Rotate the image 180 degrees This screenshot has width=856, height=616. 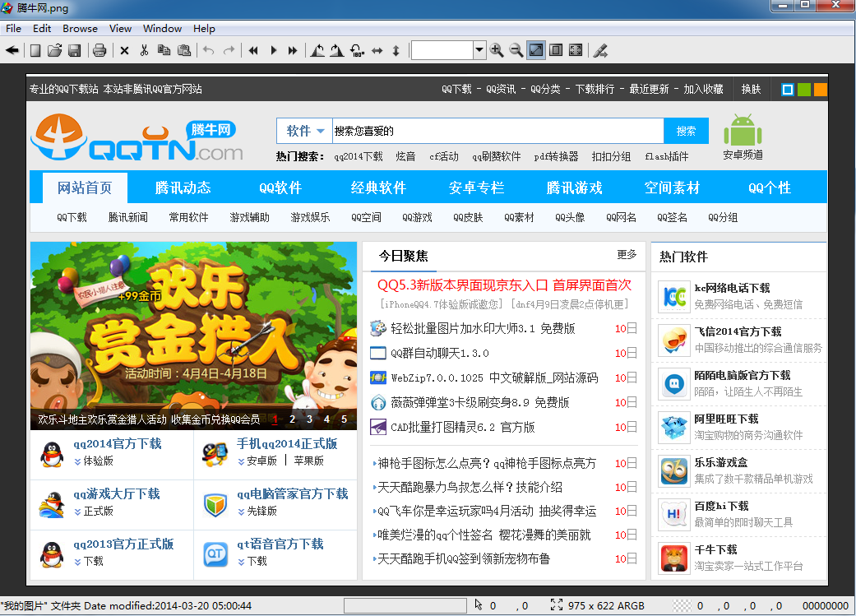[357, 51]
